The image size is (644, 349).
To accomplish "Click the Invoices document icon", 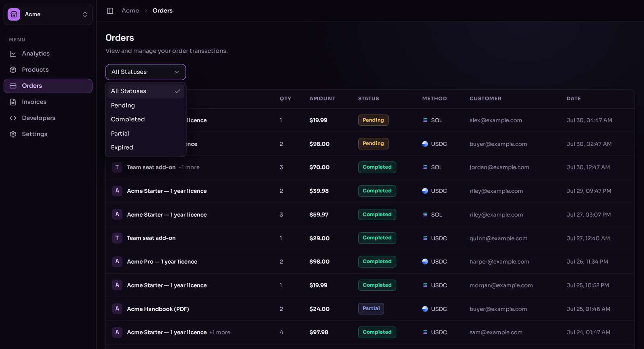I will click(13, 102).
